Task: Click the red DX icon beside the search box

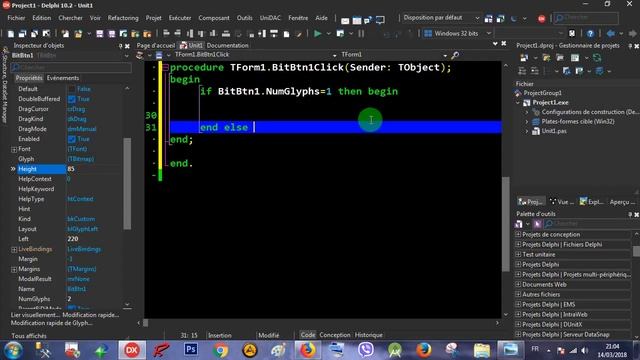Action: (x=542, y=19)
